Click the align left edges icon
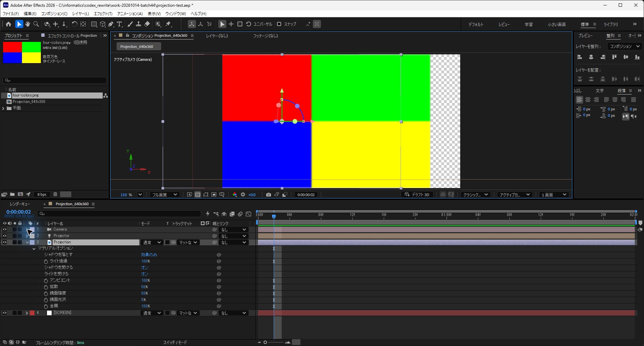The image size is (644, 346). tap(580, 57)
